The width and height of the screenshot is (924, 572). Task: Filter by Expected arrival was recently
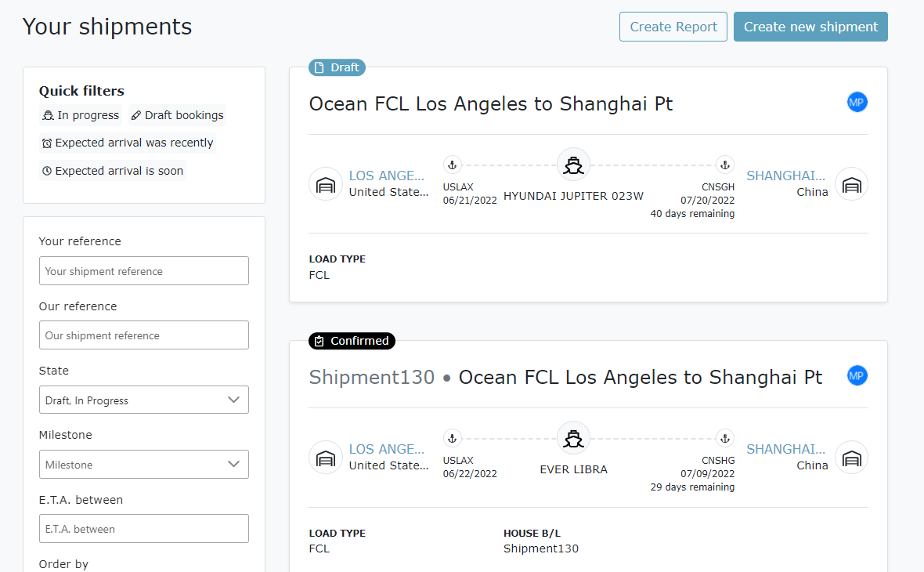tap(128, 143)
